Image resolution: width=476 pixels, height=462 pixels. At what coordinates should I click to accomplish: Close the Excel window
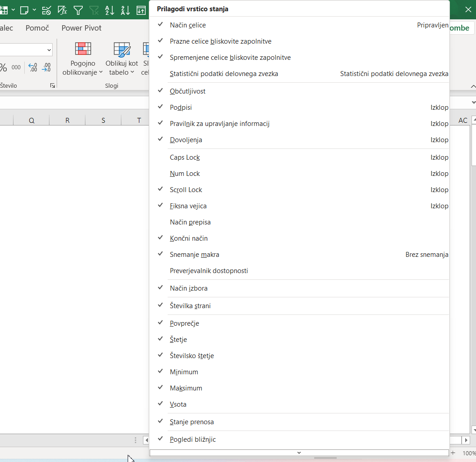(x=468, y=10)
